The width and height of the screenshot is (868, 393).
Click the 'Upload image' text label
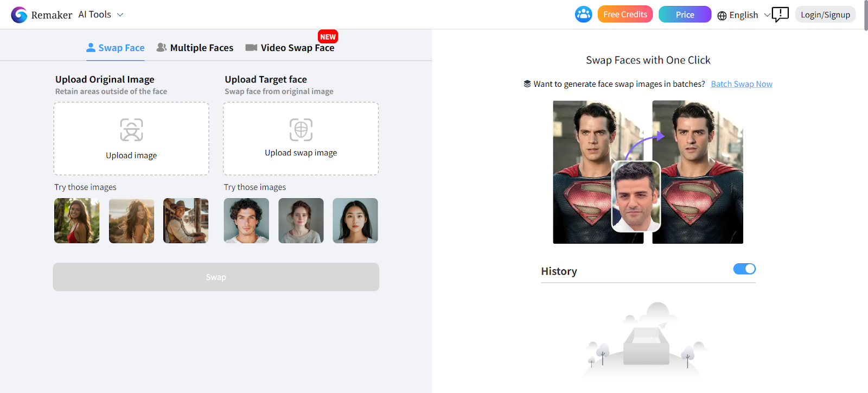131,155
